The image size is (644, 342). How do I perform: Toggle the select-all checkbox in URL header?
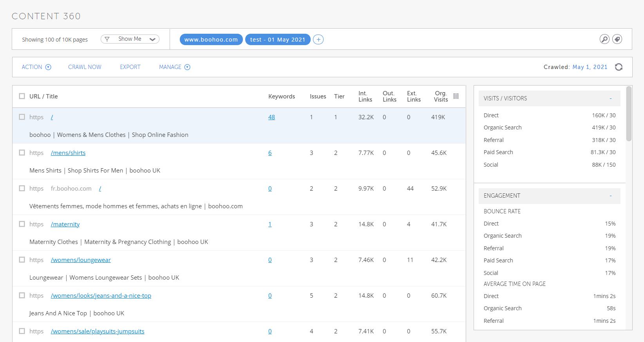pos(22,96)
